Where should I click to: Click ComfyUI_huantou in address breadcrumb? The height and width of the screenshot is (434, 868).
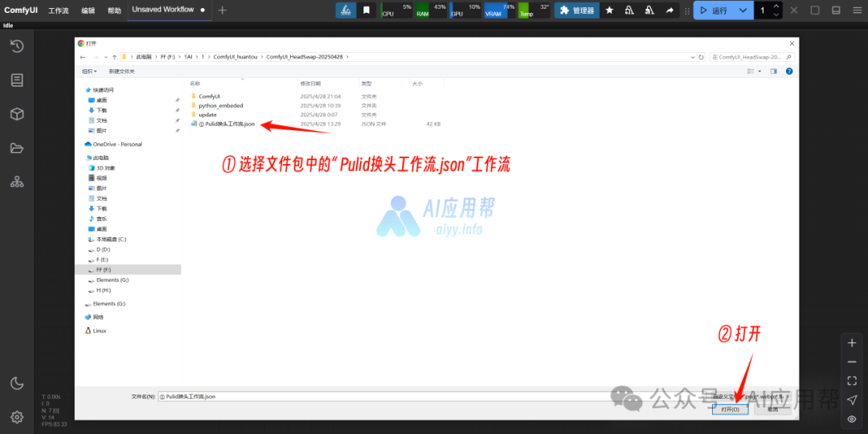click(237, 57)
